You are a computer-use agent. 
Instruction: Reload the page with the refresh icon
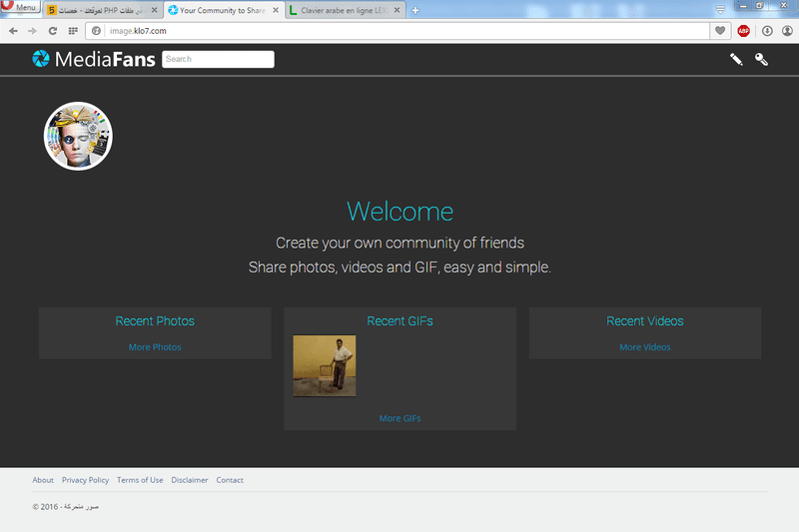[x=52, y=31]
